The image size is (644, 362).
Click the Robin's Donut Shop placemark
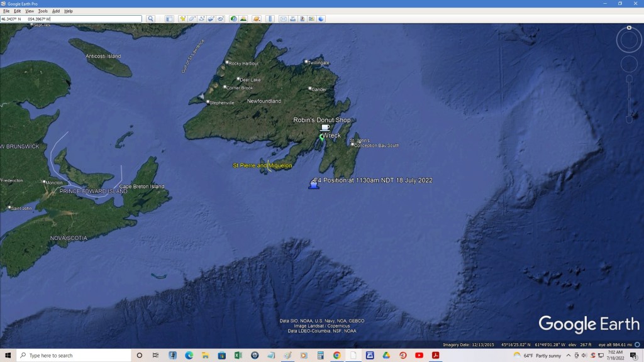coord(325,128)
